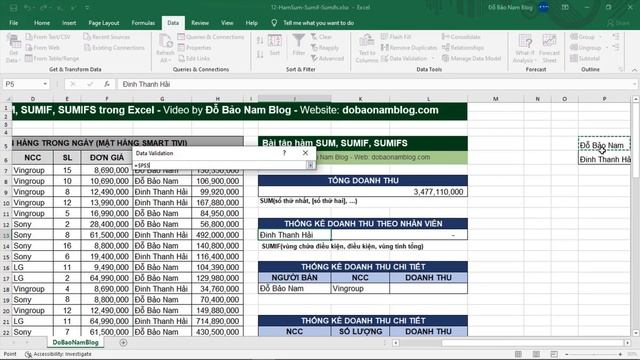Click column header M

coord(496,99)
